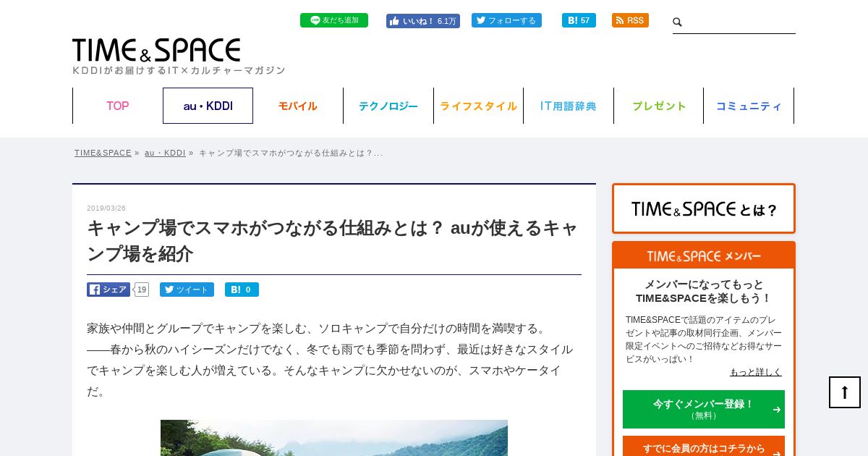Bookmark article with Hatena B! 0 button
The image size is (868, 456).
pos(242,290)
